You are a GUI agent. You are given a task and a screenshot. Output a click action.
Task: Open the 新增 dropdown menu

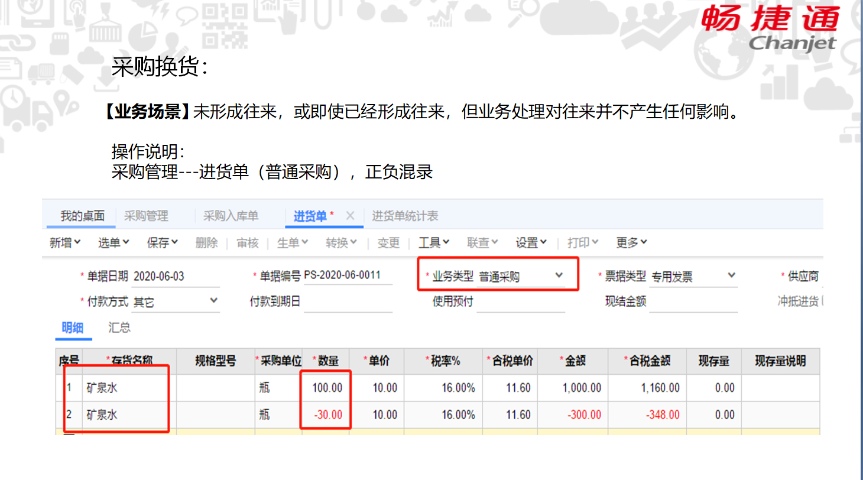pyautogui.click(x=65, y=243)
